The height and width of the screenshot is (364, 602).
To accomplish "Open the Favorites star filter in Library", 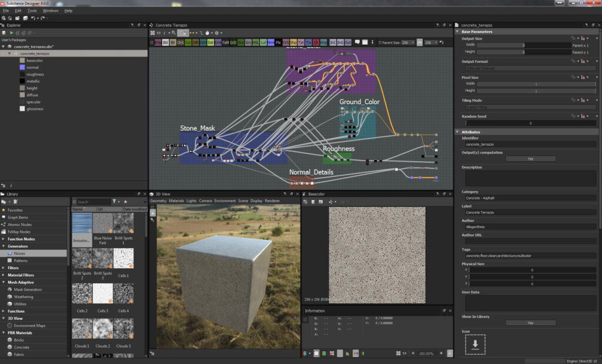I will (x=125, y=202).
